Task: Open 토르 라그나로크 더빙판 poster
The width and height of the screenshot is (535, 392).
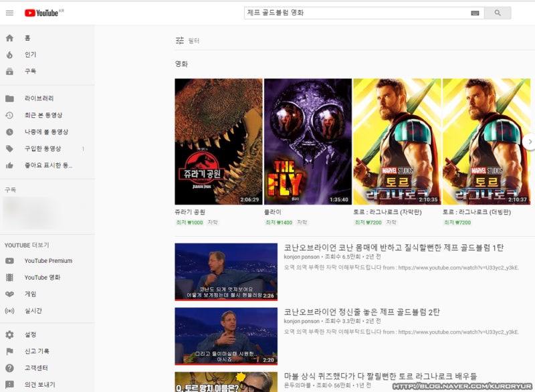Action: [x=487, y=142]
